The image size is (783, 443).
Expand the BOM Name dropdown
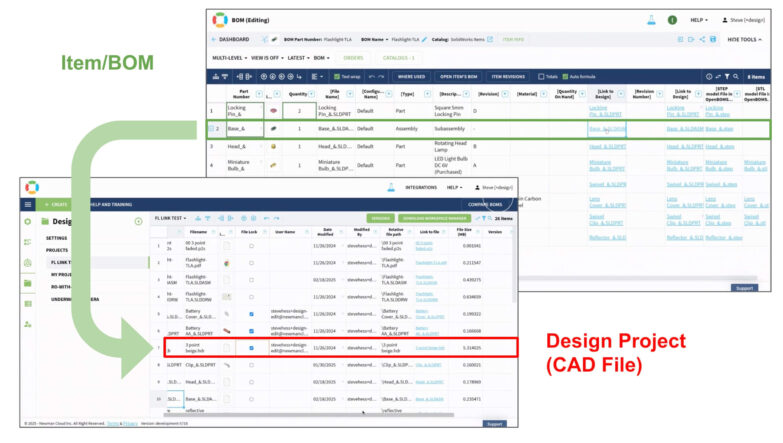tap(375, 39)
